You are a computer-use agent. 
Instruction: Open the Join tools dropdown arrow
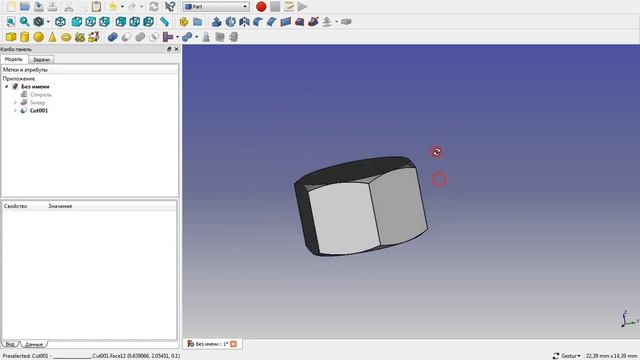click(177, 37)
